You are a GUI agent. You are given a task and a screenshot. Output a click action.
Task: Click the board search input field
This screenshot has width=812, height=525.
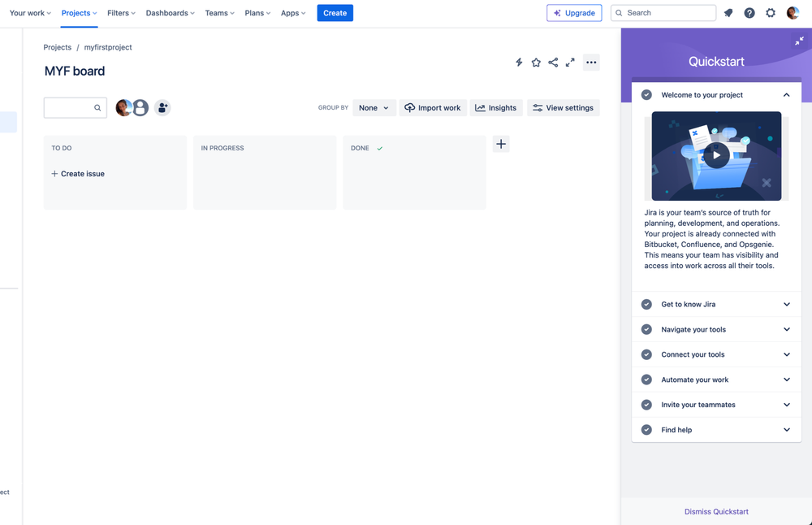coord(75,108)
